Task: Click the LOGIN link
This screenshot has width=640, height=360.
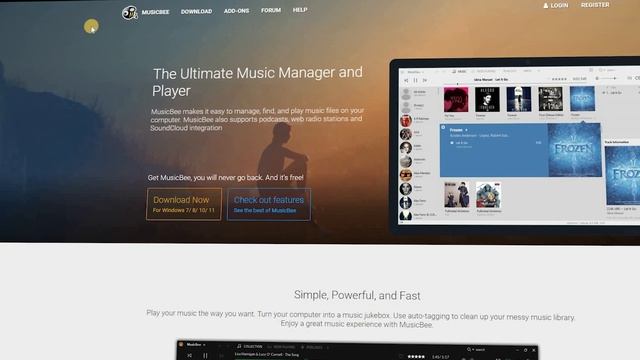Action: 556,5
